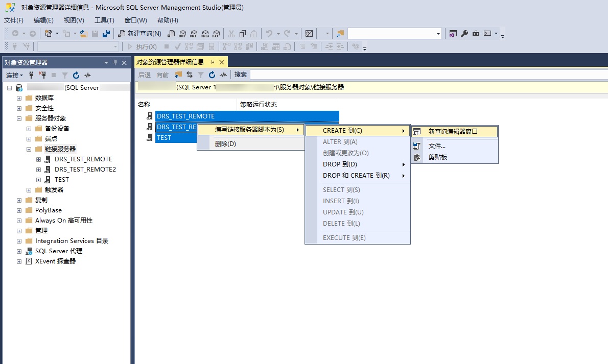This screenshot has width=608, height=364.
Task: Collapse the 服务器对象 node
Action: 19,118
